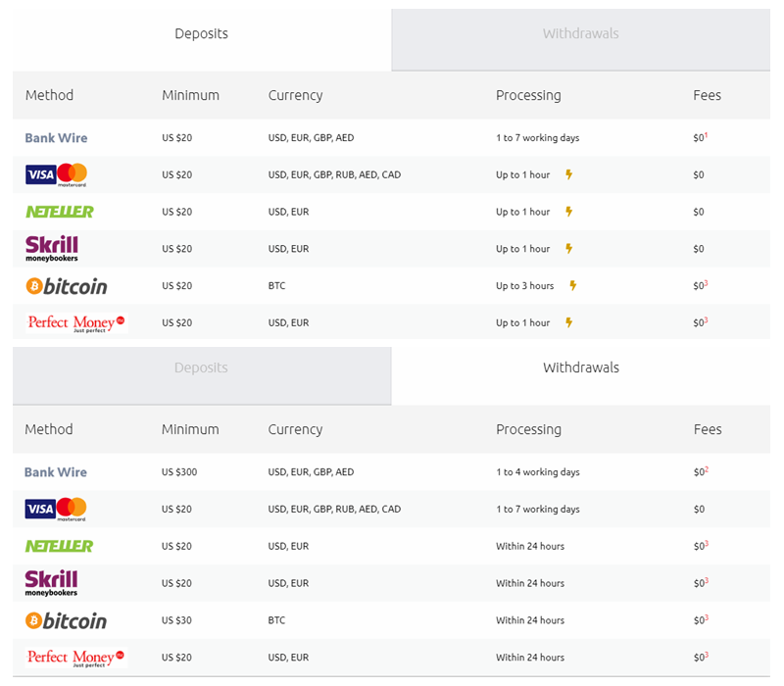This screenshot has width=784, height=686.
Task: Click the Perfect Money logo in Withdrawals
Action: (x=74, y=657)
